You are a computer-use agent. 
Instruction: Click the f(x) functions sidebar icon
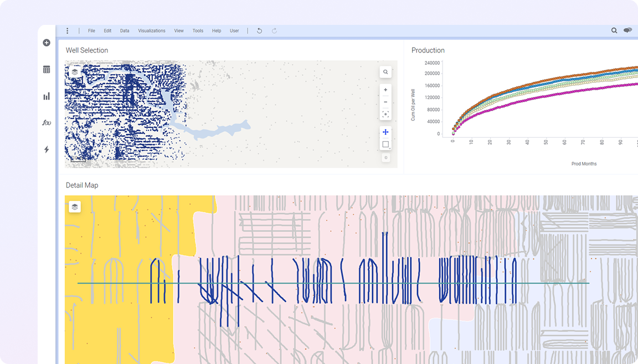[x=47, y=122]
